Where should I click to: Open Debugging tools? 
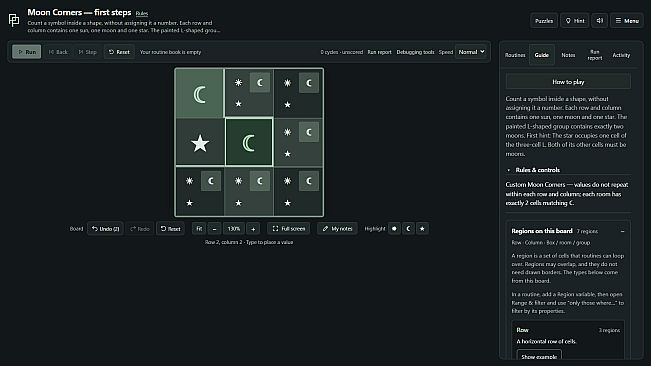[415, 52]
